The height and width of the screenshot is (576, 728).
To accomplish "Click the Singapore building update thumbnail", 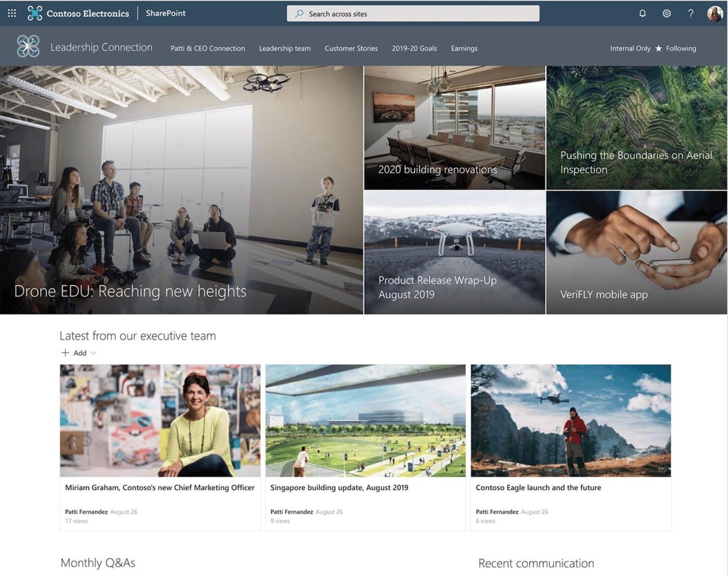I will click(365, 420).
